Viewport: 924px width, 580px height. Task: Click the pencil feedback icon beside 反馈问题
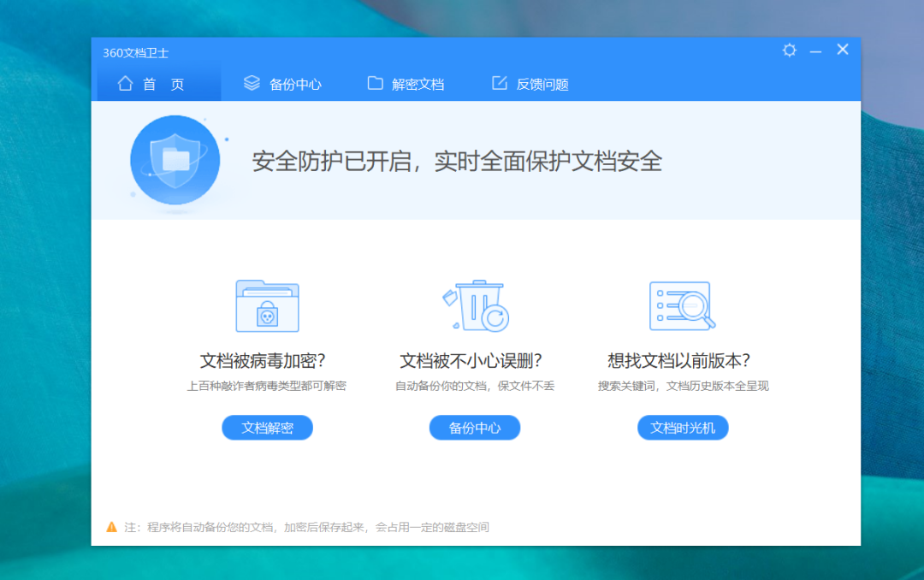click(x=499, y=83)
